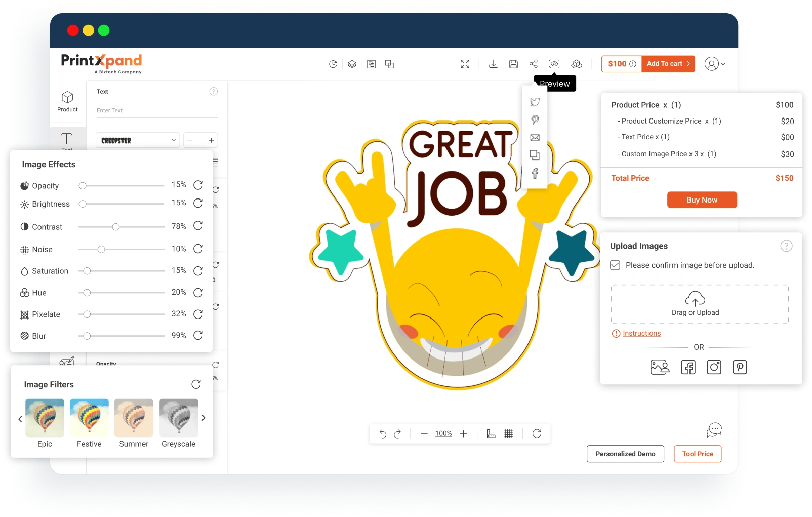Upload from Instagram icon

(714, 367)
